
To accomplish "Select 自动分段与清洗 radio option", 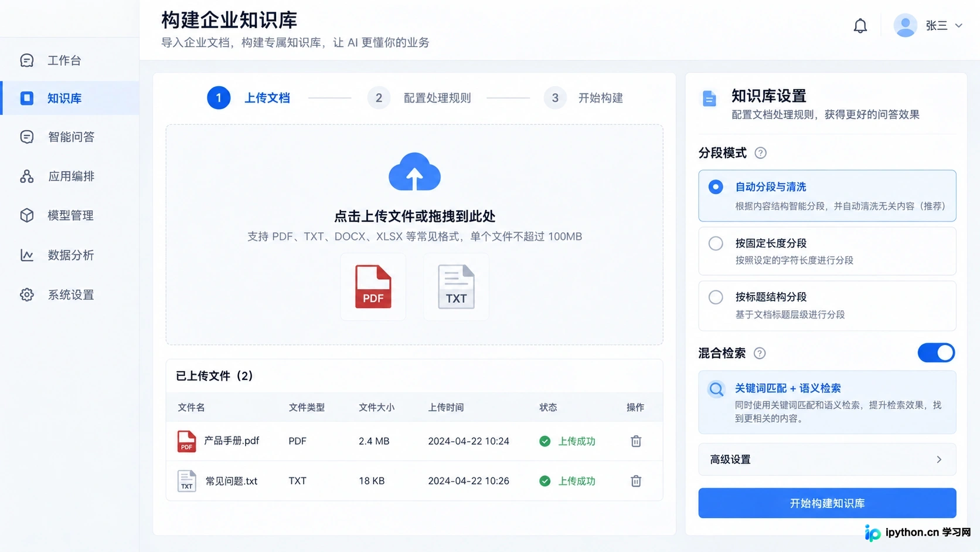I will coord(716,187).
